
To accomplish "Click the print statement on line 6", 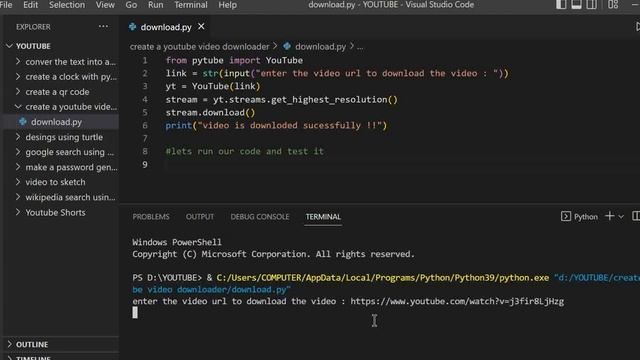I will click(276, 125).
